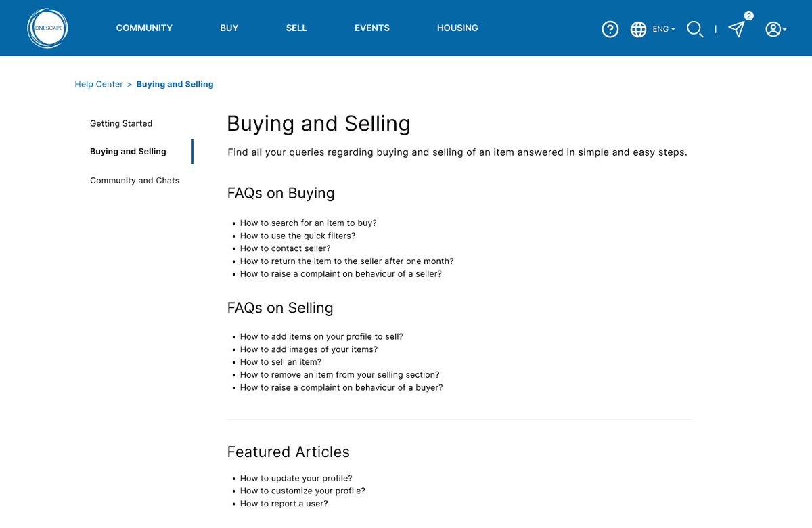Open the ENG language dropdown
The height and width of the screenshot is (528, 812).
click(664, 29)
